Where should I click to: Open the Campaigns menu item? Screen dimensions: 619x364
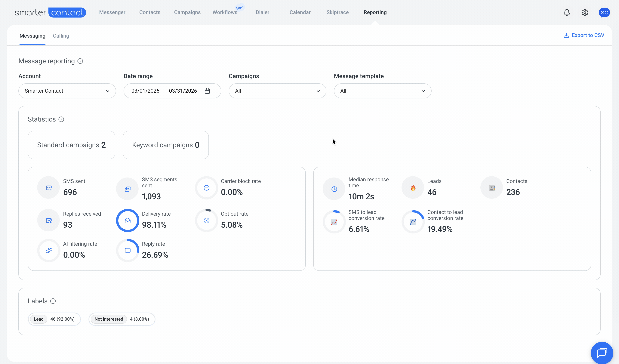tap(187, 12)
